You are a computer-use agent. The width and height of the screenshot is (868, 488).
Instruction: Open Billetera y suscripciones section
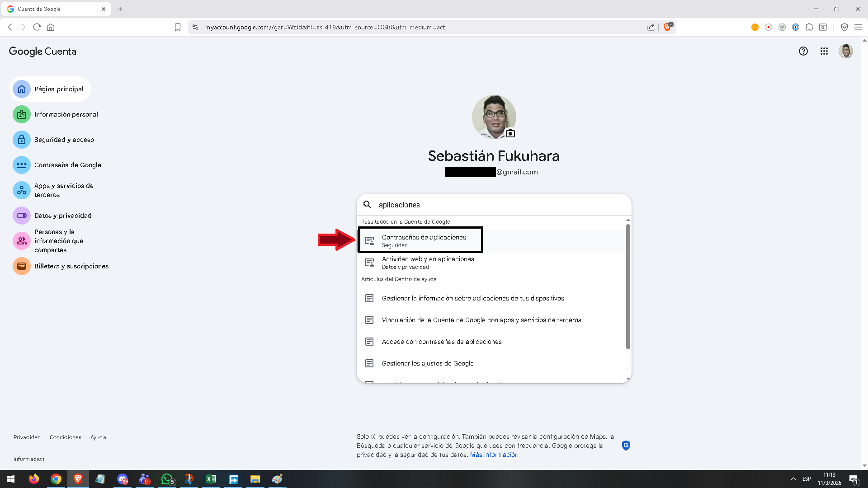click(71, 266)
